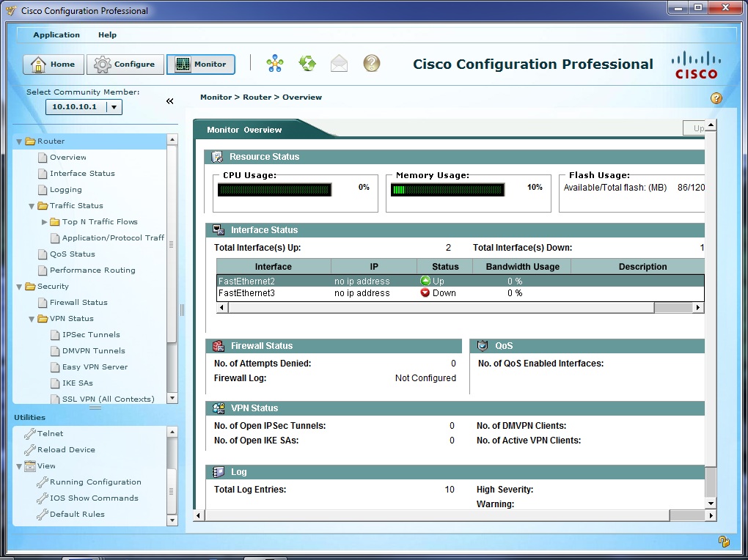This screenshot has width=748, height=560.
Task: Open the Application menu
Action: click(x=56, y=35)
